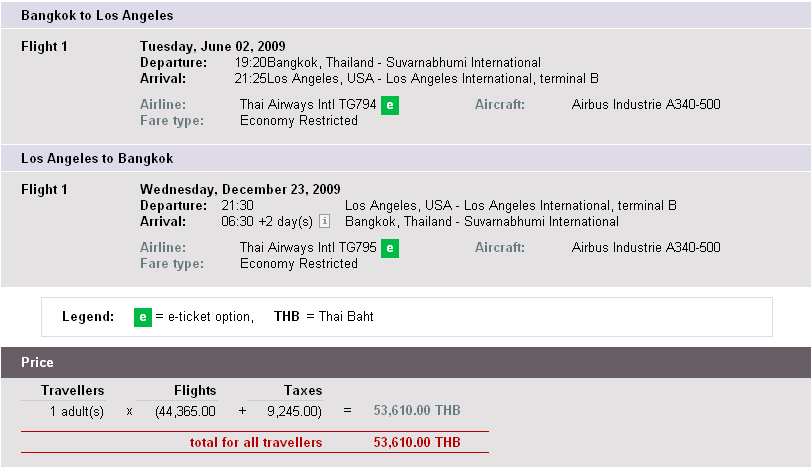Click the 9,245.00 taxes amount
This screenshot has height=467, width=812.
[x=294, y=412]
